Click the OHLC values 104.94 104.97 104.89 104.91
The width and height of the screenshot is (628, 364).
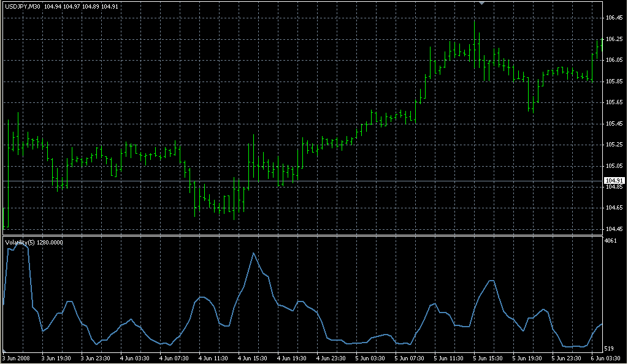point(81,6)
